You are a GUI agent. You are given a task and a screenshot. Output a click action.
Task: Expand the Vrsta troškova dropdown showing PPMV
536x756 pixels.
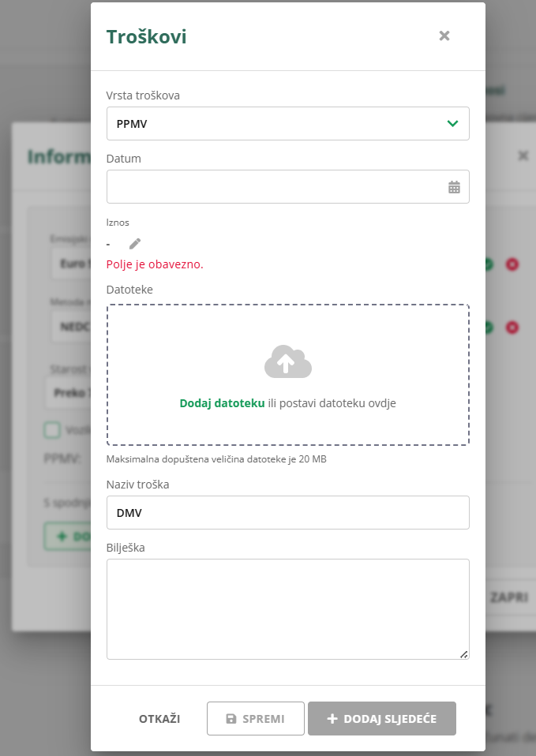click(287, 124)
